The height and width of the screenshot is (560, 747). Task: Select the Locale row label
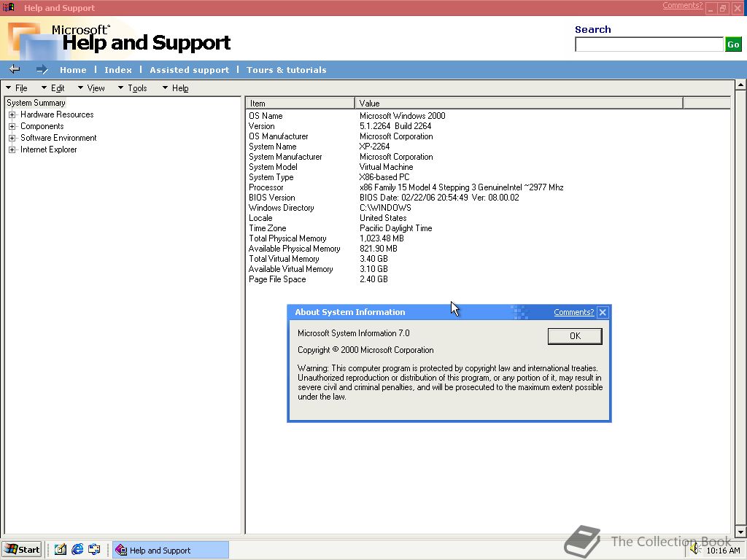[x=260, y=218]
